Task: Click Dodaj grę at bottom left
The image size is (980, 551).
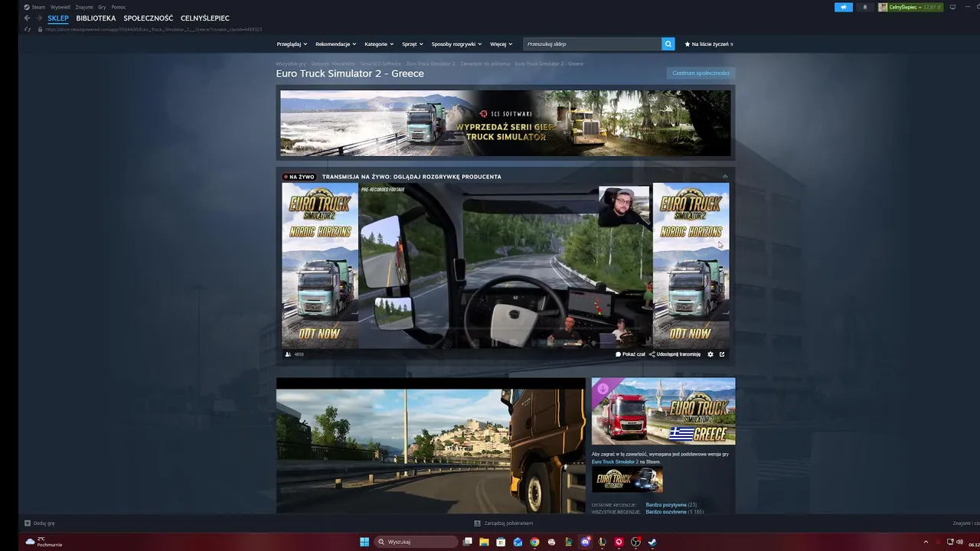Action: click(40, 523)
